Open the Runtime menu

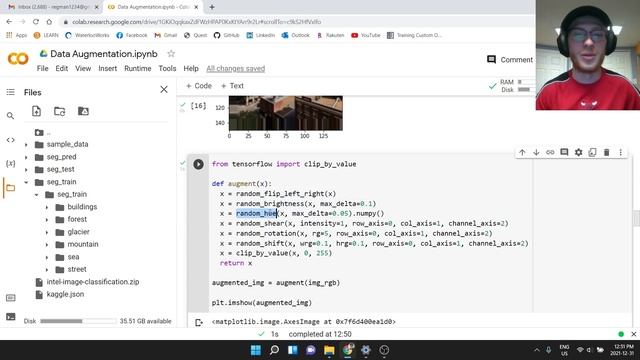point(138,69)
